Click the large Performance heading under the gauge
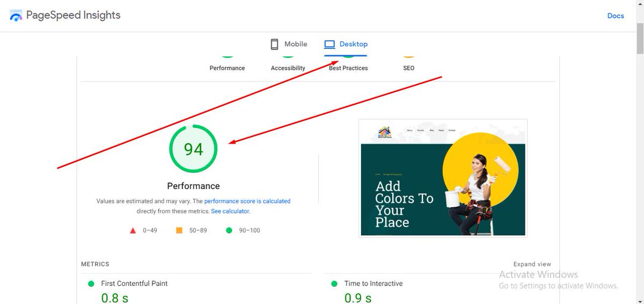 (x=193, y=186)
